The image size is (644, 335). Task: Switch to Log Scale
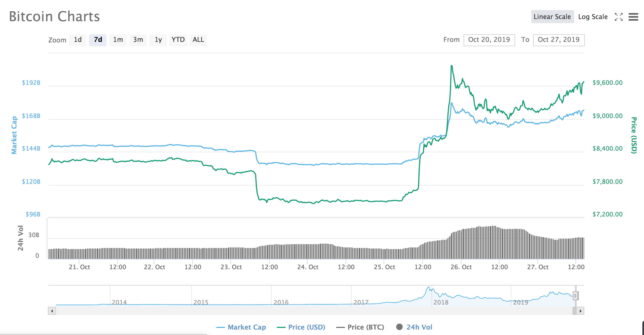593,17
